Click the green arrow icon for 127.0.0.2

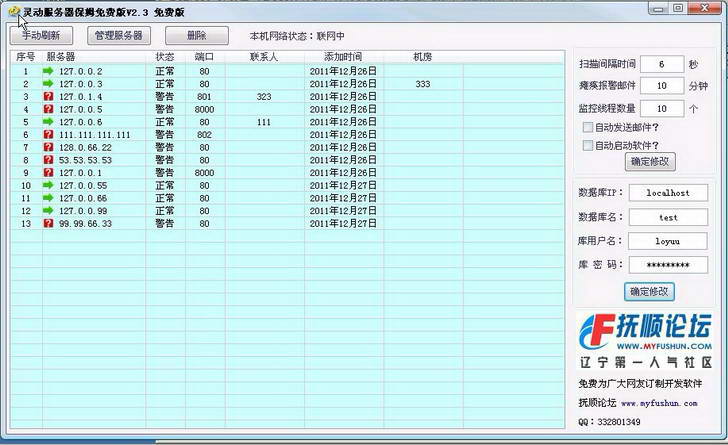(x=48, y=71)
